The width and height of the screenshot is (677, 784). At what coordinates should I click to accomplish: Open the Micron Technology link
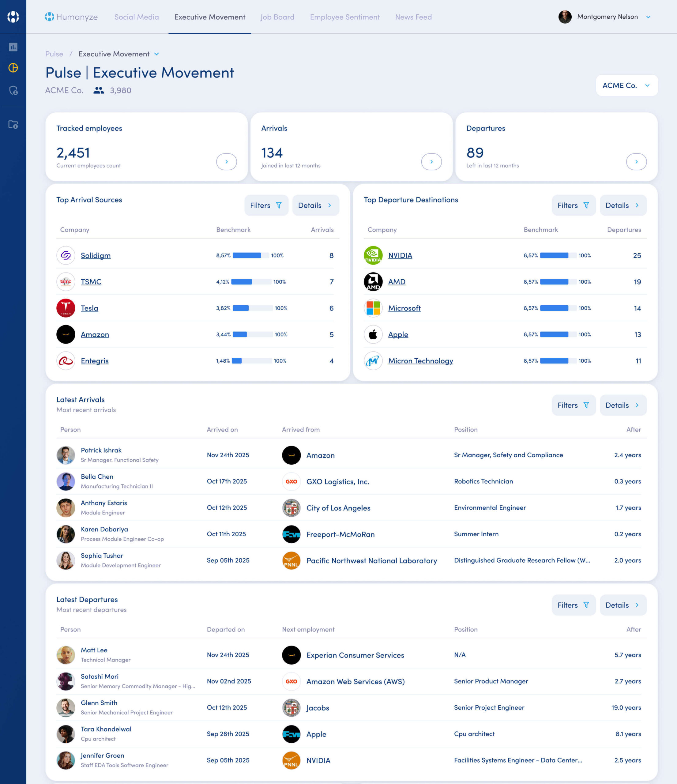coord(421,361)
